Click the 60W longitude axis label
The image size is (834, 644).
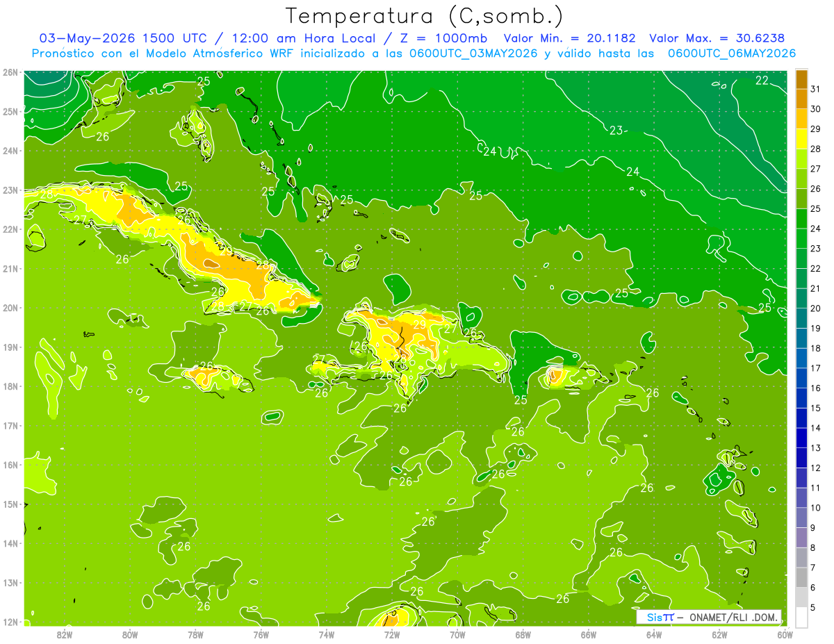pos(785,634)
